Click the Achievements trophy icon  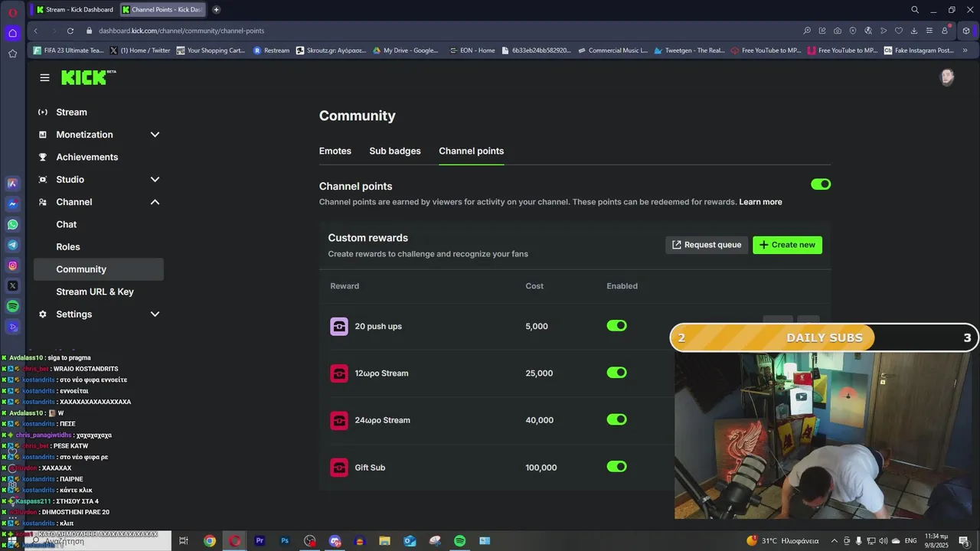click(x=43, y=157)
